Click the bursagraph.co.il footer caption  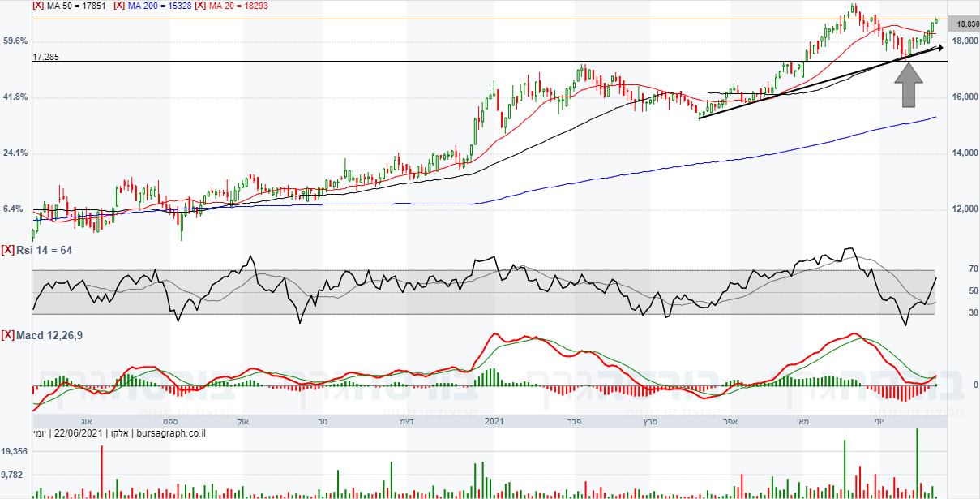(171, 434)
